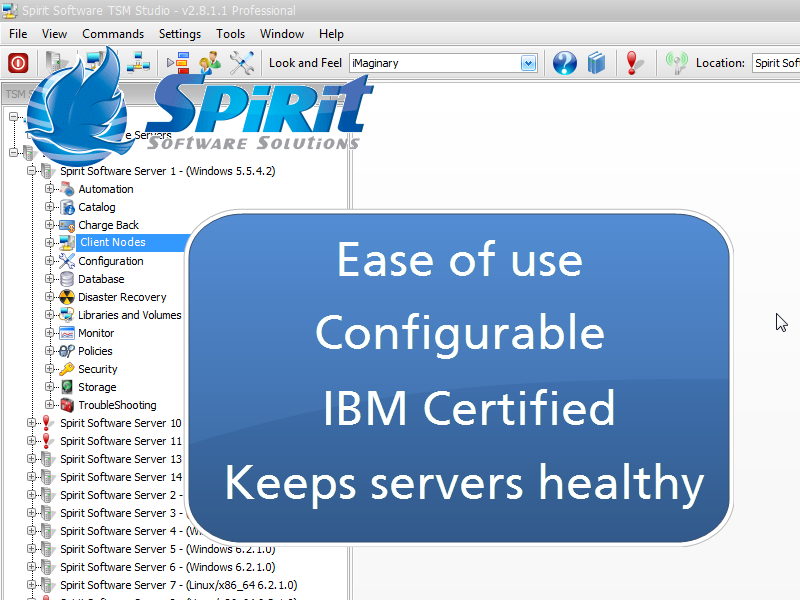Expand the Security node
The height and width of the screenshot is (600, 800).
49,368
